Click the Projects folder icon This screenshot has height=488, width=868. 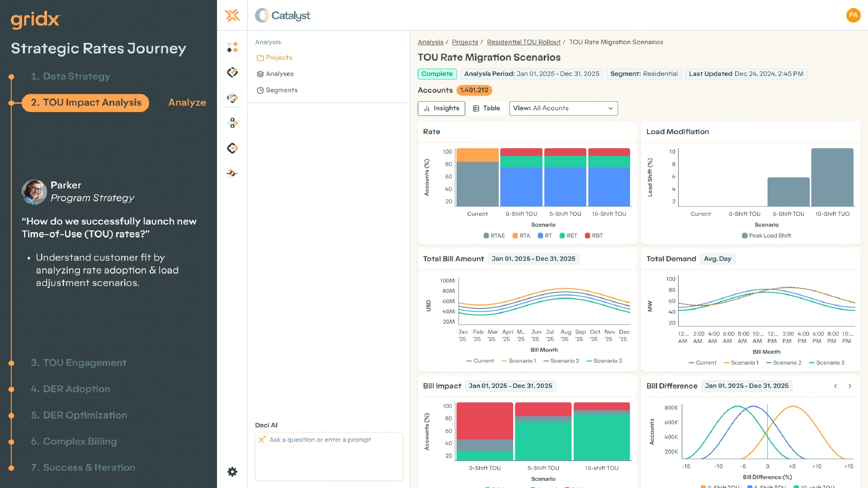pos(260,58)
